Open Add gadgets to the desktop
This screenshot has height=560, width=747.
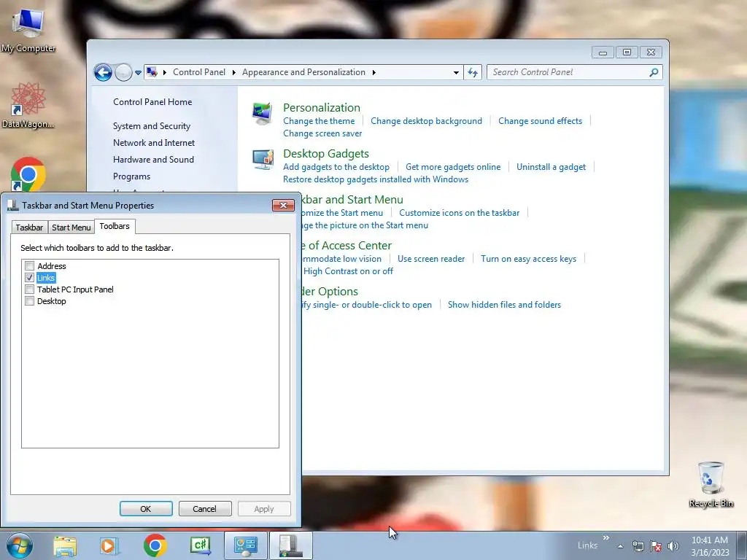click(336, 167)
